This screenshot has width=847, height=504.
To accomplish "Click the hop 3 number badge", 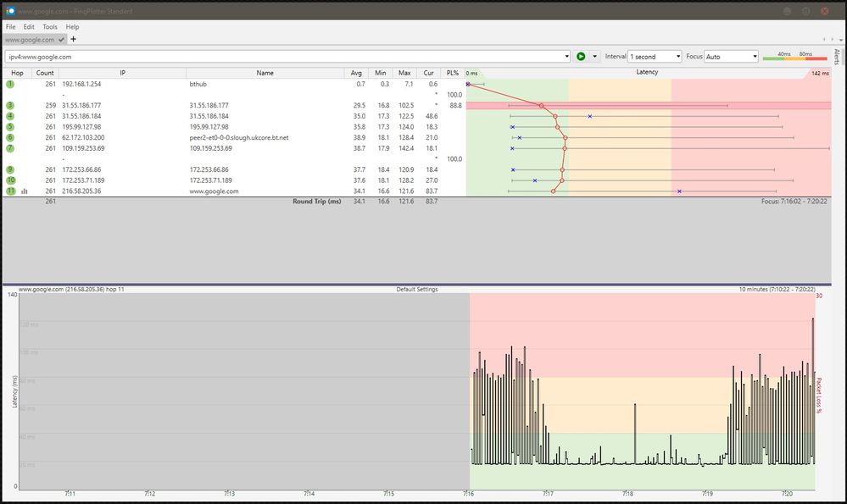I will pyautogui.click(x=10, y=105).
